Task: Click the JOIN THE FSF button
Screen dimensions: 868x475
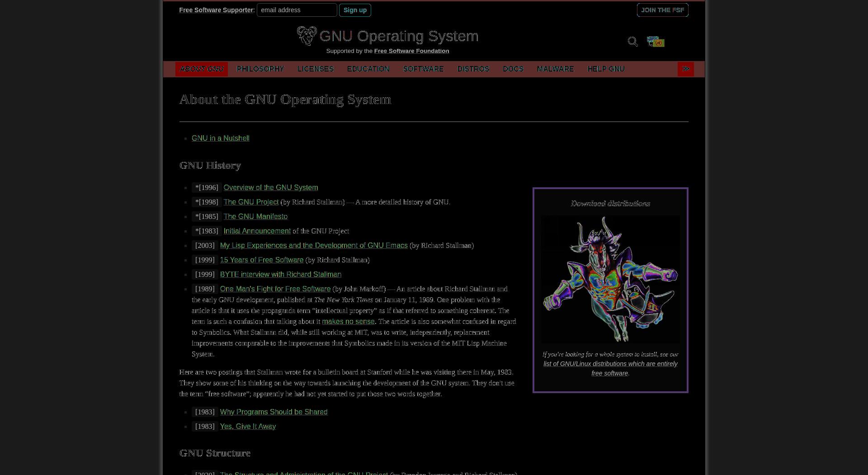Action: tap(662, 10)
